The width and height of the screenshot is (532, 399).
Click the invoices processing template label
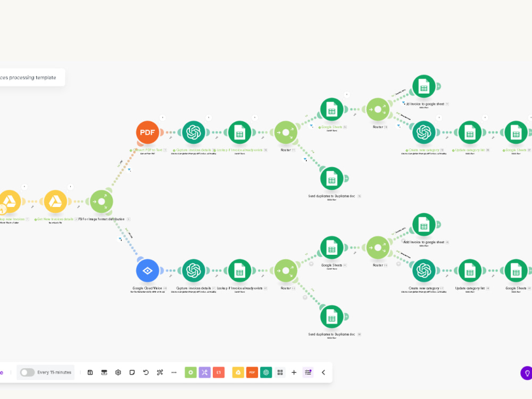coord(29,77)
